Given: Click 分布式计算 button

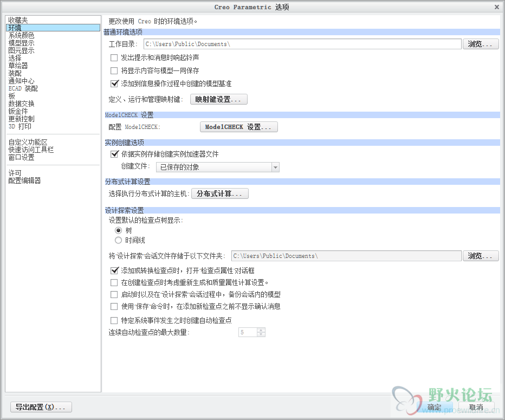Looking at the screenshot, I should (220, 193).
